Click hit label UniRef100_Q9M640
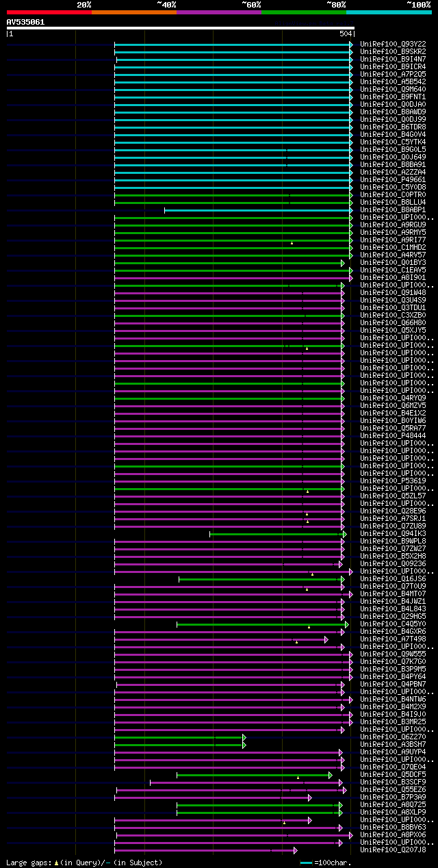The width and height of the screenshot is (438, 868). pos(393,89)
